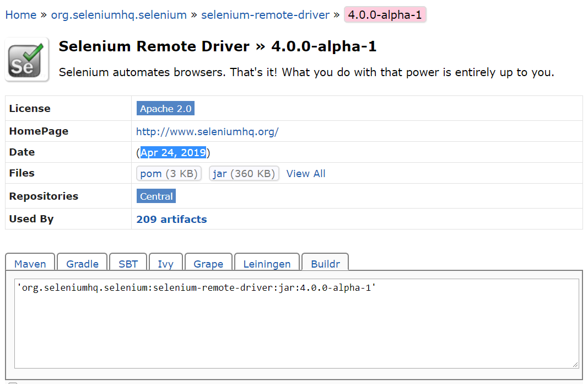Switch to the Leiningen tab
Image resolution: width=588 pixels, height=384 pixels.
pyautogui.click(x=267, y=264)
